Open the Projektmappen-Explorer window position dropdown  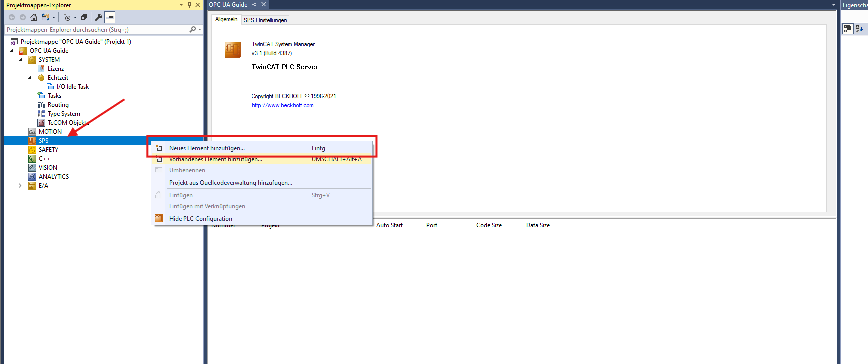[181, 5]
